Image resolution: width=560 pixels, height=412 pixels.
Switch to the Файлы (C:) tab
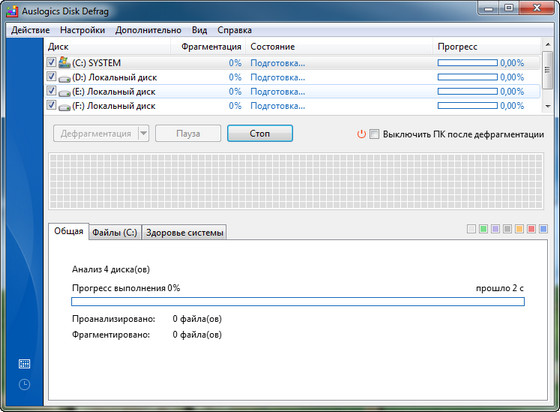(x=115, y=233)
